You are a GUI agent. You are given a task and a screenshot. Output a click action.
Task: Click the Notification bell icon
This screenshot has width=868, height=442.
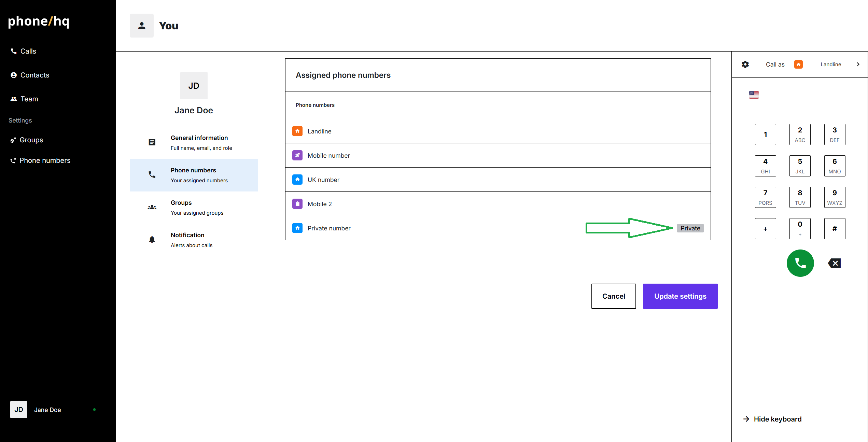152,240
